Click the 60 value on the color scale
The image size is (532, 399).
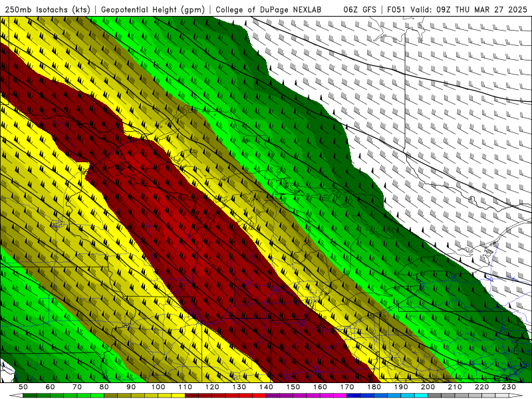[x=50, y=387]
